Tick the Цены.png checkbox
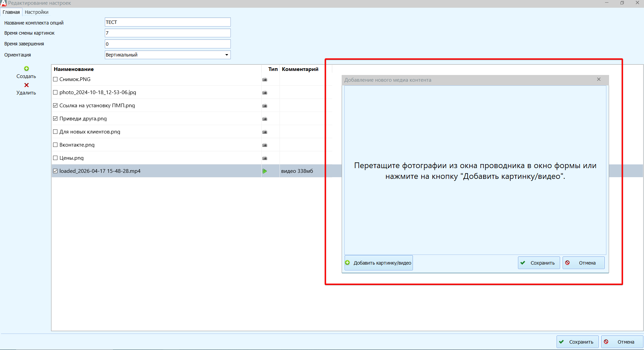The height and width of the screenshot is (350, 644). click(x=55, y=158)
